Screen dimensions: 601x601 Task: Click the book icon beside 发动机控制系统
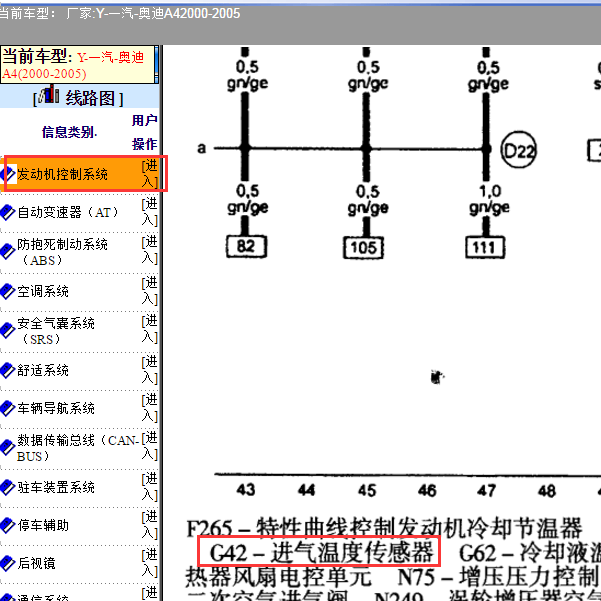[x=8, y=174]
